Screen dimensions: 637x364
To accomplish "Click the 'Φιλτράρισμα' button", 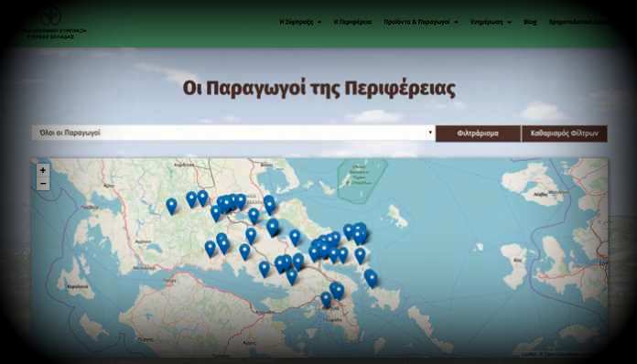I will coord(478,134).
